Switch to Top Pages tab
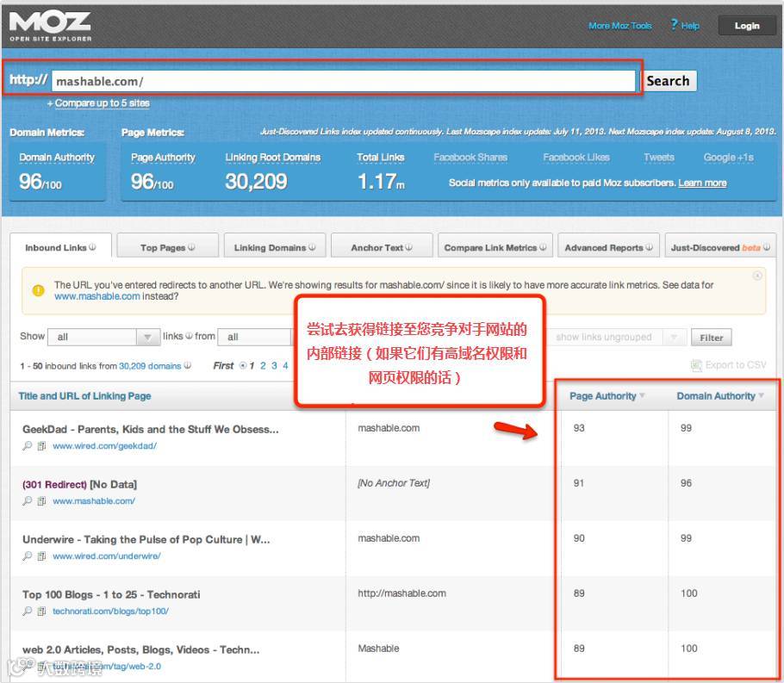 pyautogui.click(x=167, y=246)
